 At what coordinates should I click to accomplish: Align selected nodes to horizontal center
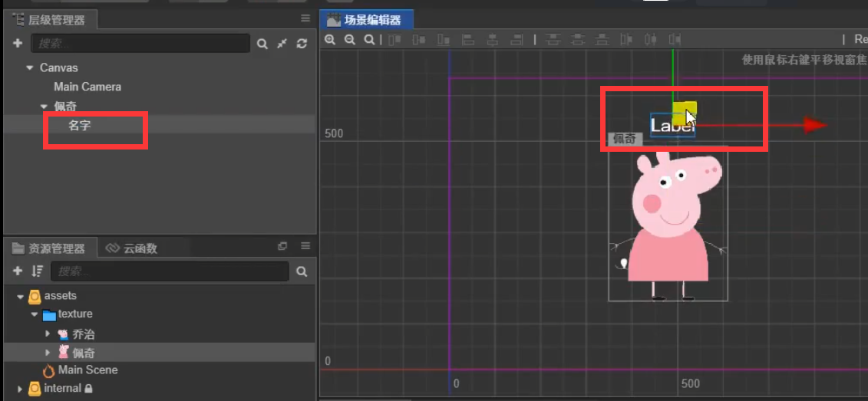point(493,40)
